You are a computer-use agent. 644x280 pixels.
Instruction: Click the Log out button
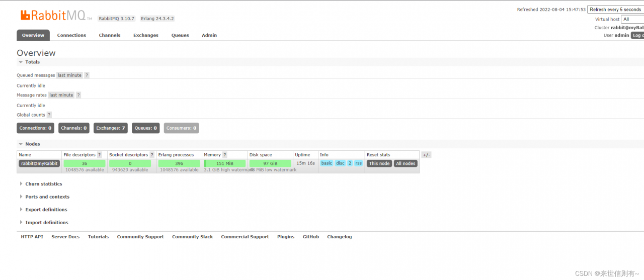637,35
